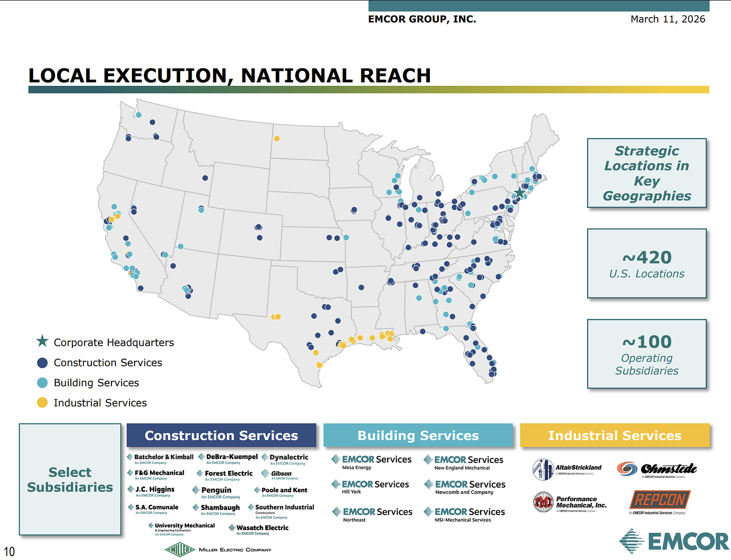This screenshot has height=560, width=731.
Task: Click the REPCON logo
Action: [660, 502]
